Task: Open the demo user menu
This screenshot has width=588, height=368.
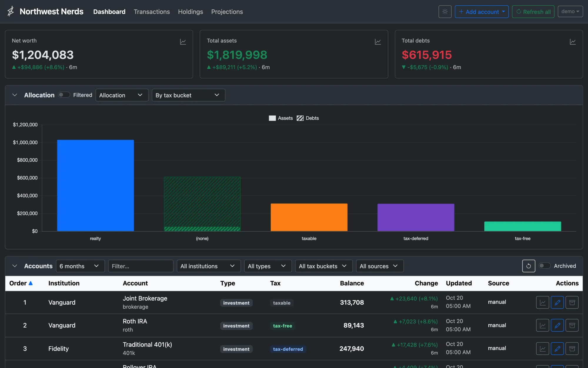Action: (x=570, y=11)
